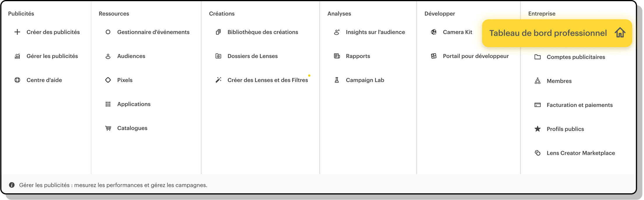Click the plus icon beside Créer des publicités

(x=17, y=32)
